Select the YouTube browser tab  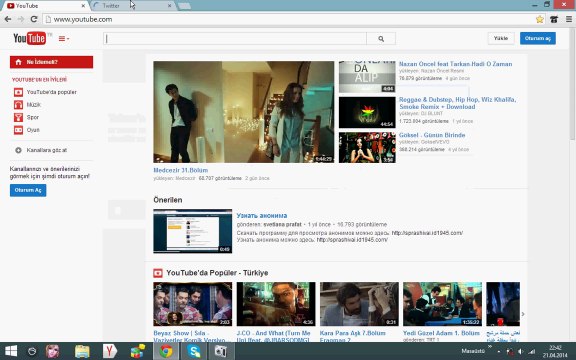pos(46,6)
